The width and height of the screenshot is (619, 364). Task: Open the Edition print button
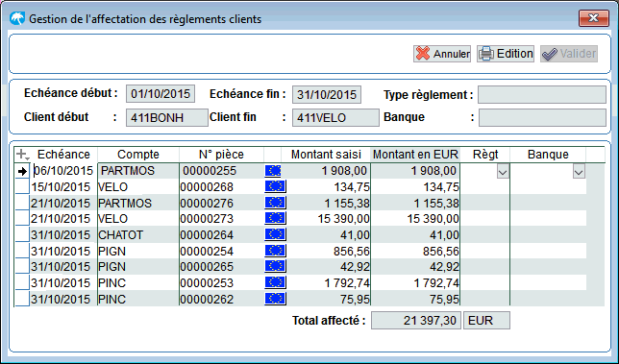[506, 54]
